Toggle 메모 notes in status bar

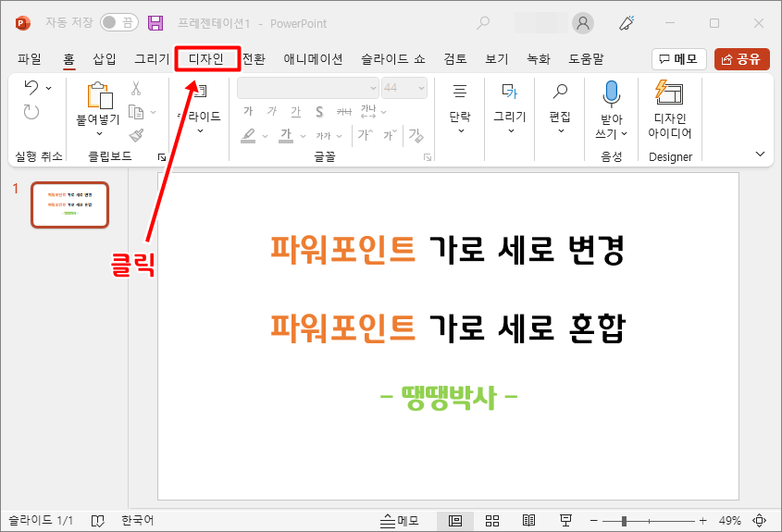(400, 521)
